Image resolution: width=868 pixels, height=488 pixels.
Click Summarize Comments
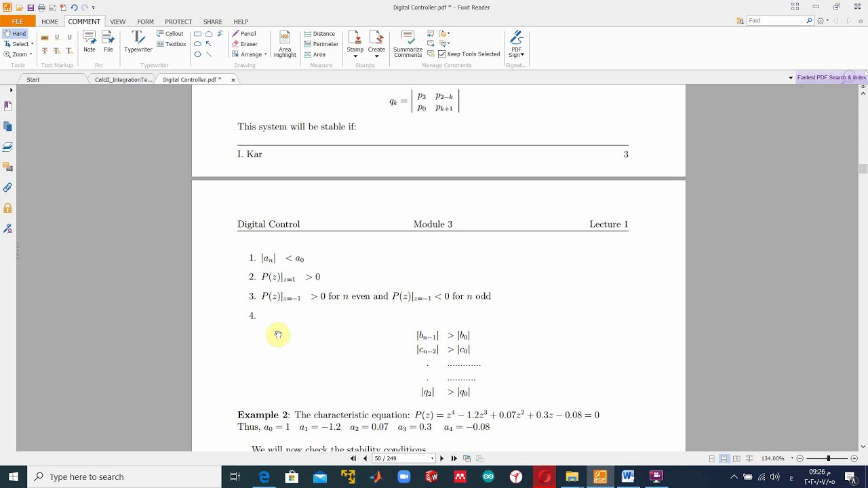pos(408,44)
